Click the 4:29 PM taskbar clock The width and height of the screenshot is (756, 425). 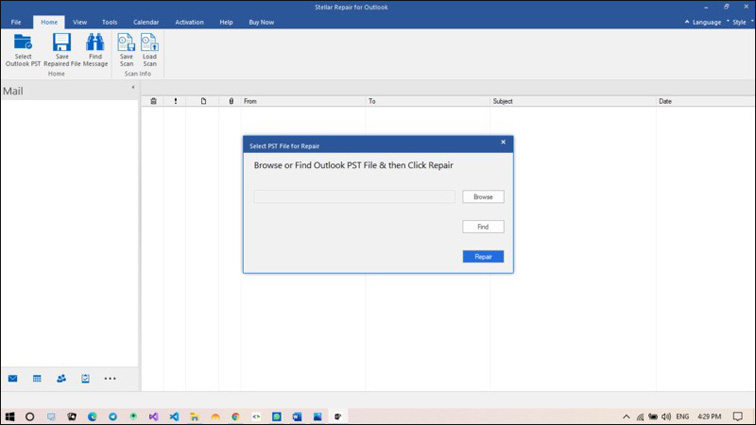click(x=709, y=416)
